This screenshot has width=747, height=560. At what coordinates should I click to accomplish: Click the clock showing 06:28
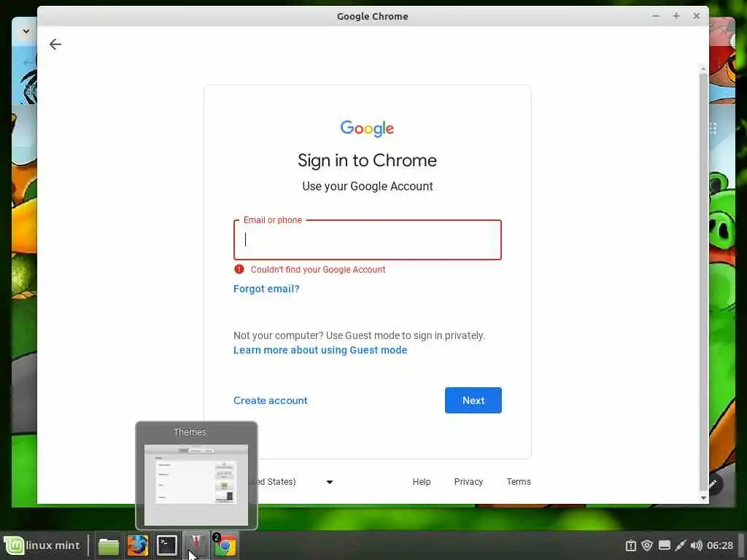[x=720, y=545]
